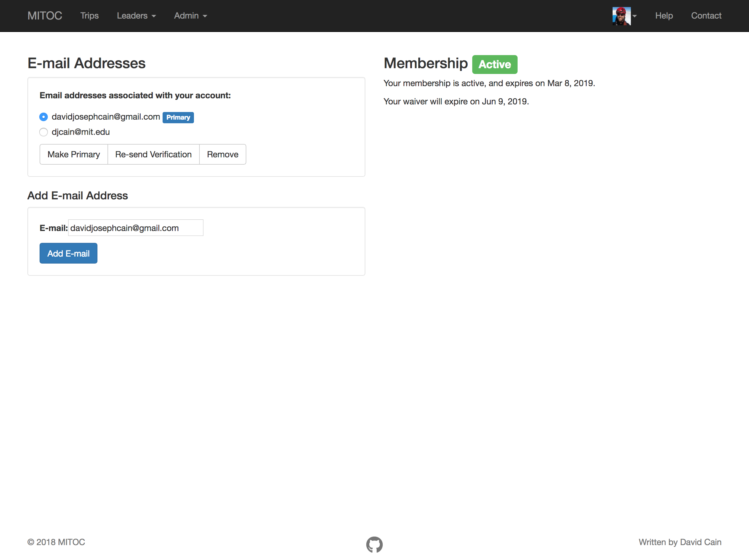749x560 pixels.
Task: Click the E-mail text input field
Action: point(135,228)
